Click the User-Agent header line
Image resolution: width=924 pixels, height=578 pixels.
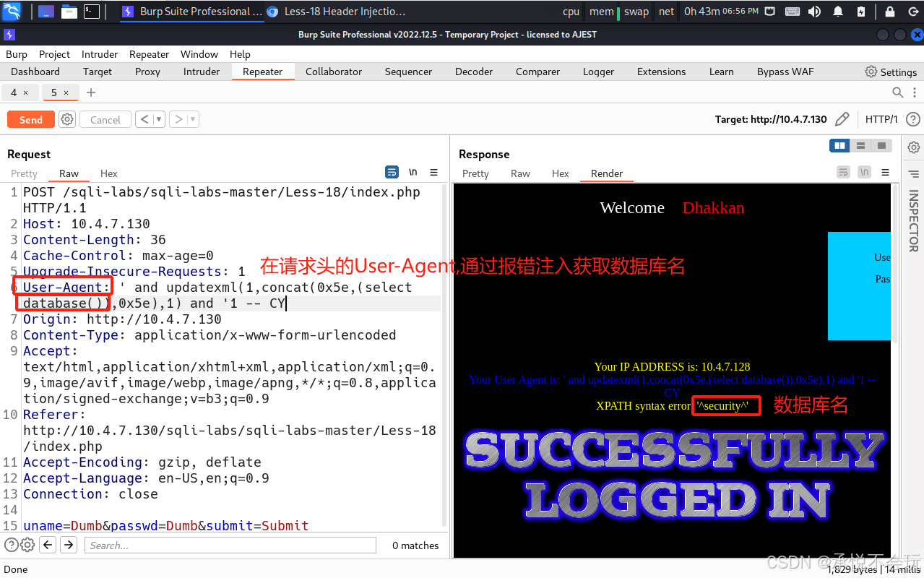click(231, 295)
